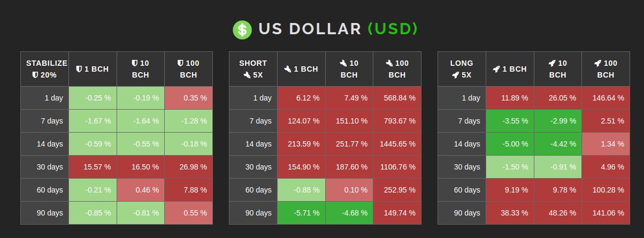Click the short icon beside 1 BCH
Viewport: 644px width, 238px height.
pyautogui.click(x=287, y=69)
